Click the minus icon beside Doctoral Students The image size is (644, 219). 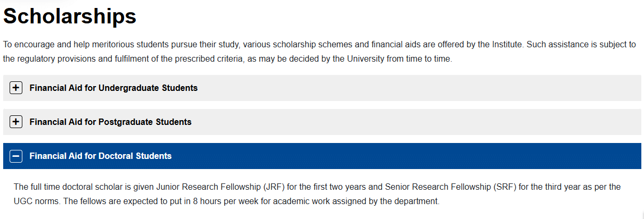tap(16, 156)
